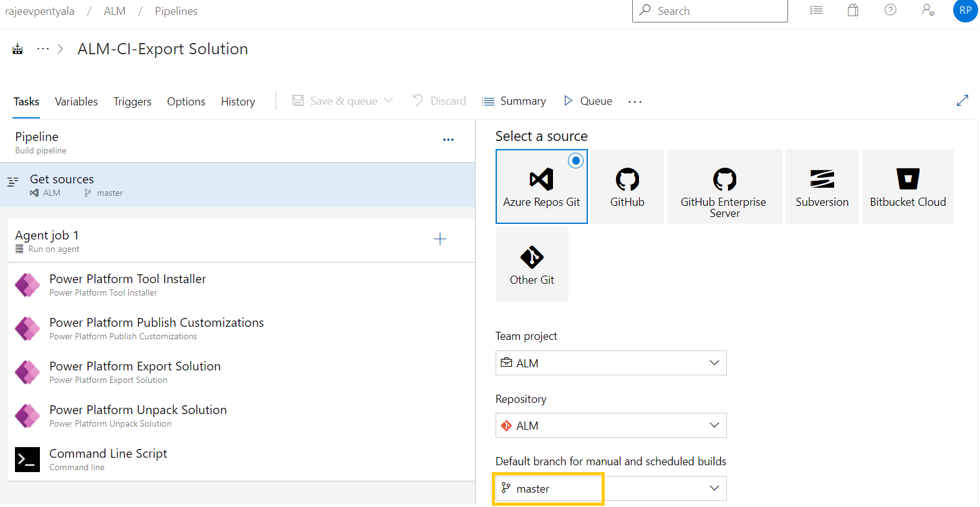Switch to the Triggers tab
This screenshot has width=980, height=507.
coord(132,101)
